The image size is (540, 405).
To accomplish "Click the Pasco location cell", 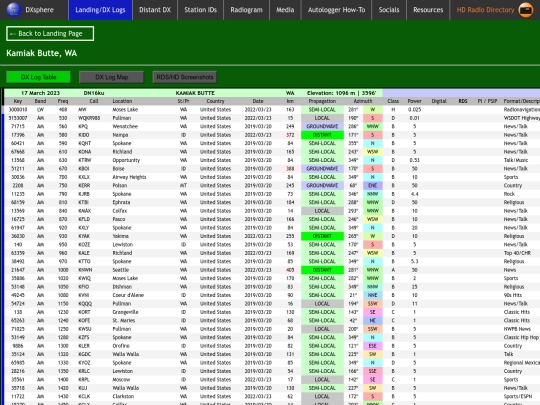I will (x=119, y=219).
